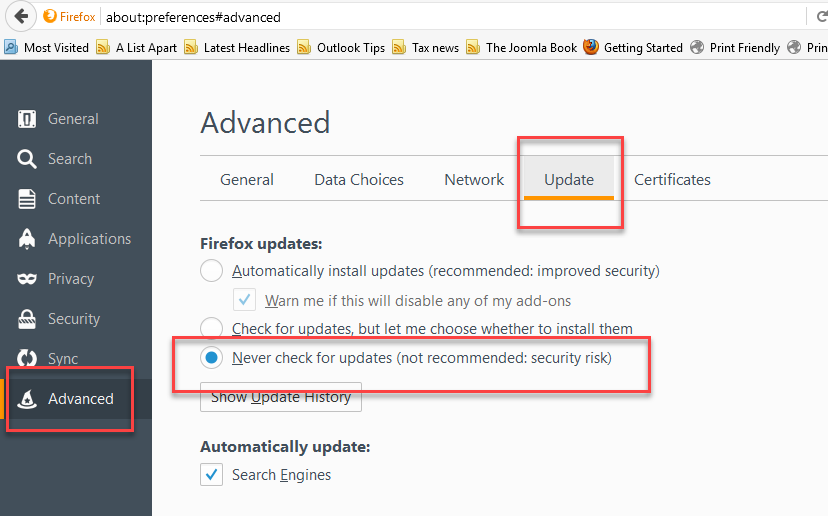Click the browser back arrow button
This screenshot has height=516, width=828.
[21, 16]
